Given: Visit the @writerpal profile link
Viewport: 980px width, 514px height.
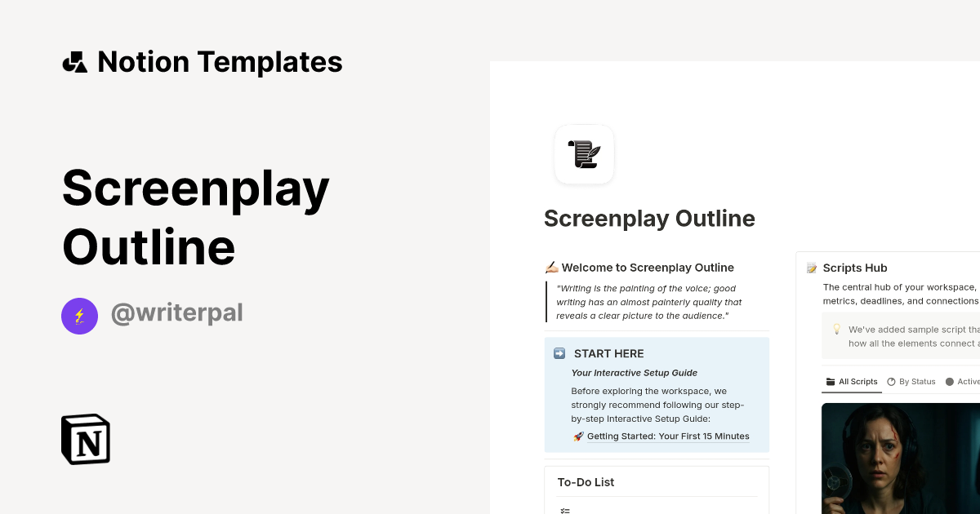Looking at the screenshot, I should (177, 313).
